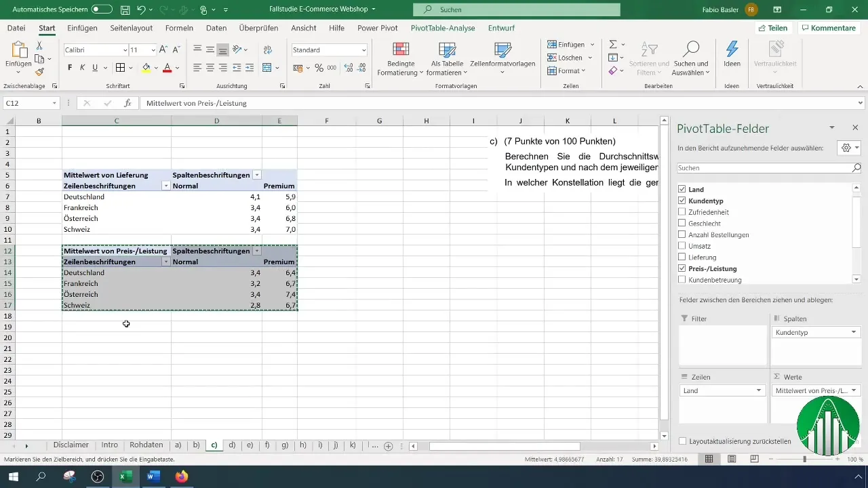868x488 pixels.
Task: Click the Teilen share button
Action: (772, 28)
